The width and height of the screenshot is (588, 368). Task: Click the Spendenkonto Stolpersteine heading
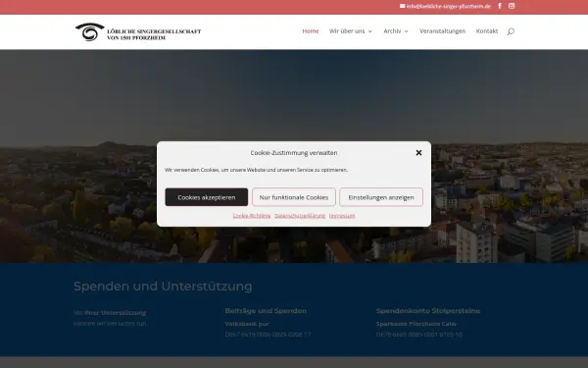(x=428, y=311)
